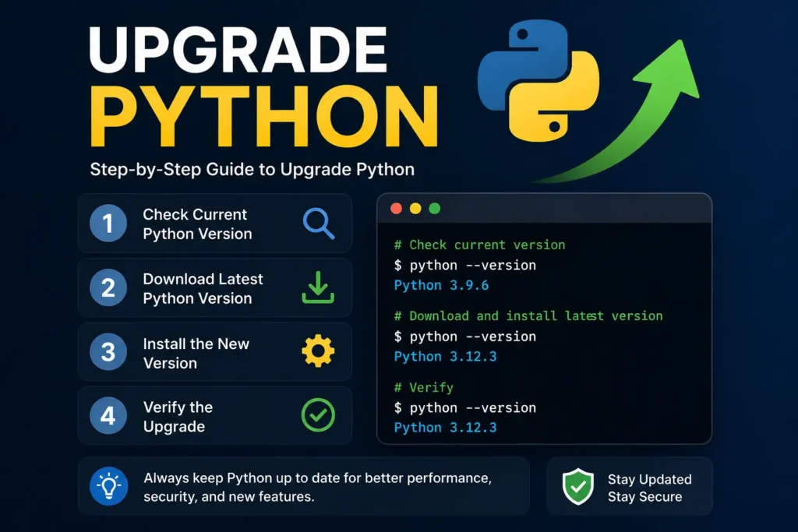Image resolution: width=798 pixels, height=532 pixels.
Task: Click the "# Verify" comment line
Action: 423,388
